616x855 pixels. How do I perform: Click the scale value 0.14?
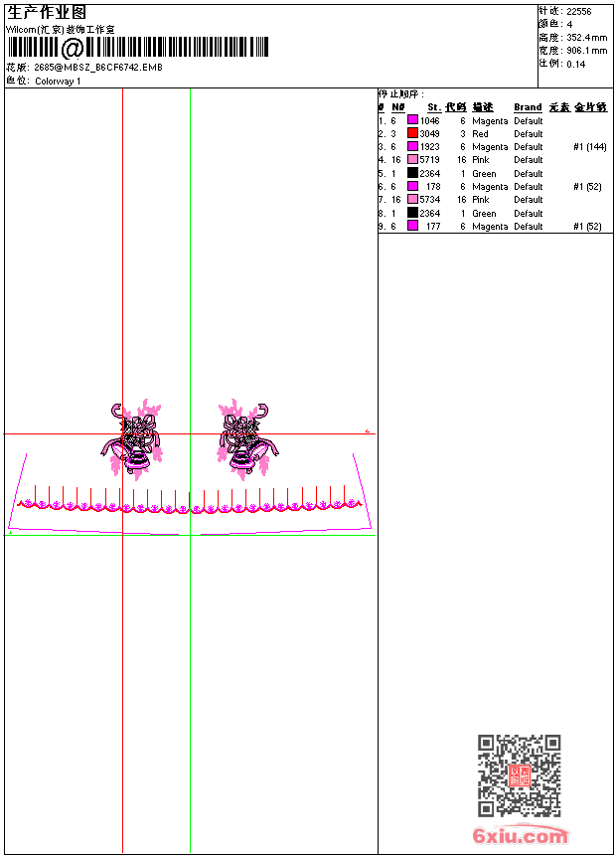[x=575, y=65]
